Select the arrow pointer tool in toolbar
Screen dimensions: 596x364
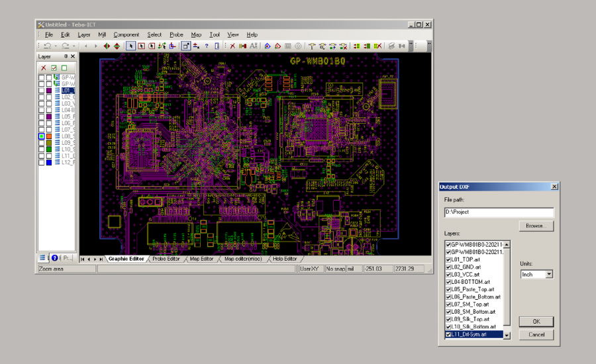tap(131, 46)
